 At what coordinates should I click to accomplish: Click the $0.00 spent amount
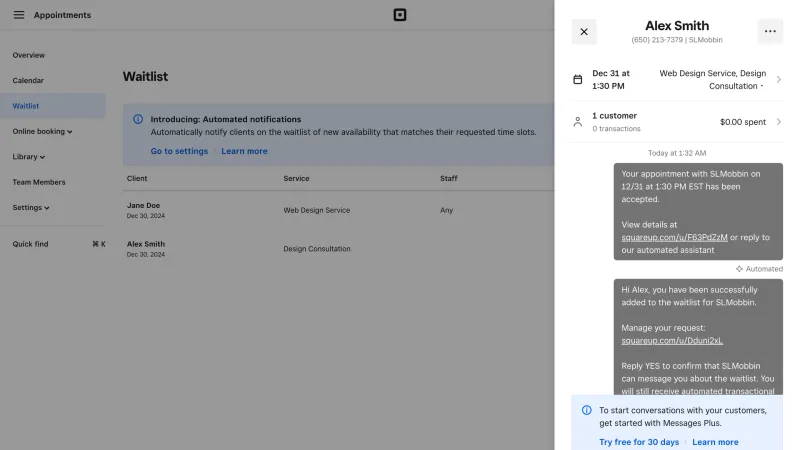click(x=743, y=122)
